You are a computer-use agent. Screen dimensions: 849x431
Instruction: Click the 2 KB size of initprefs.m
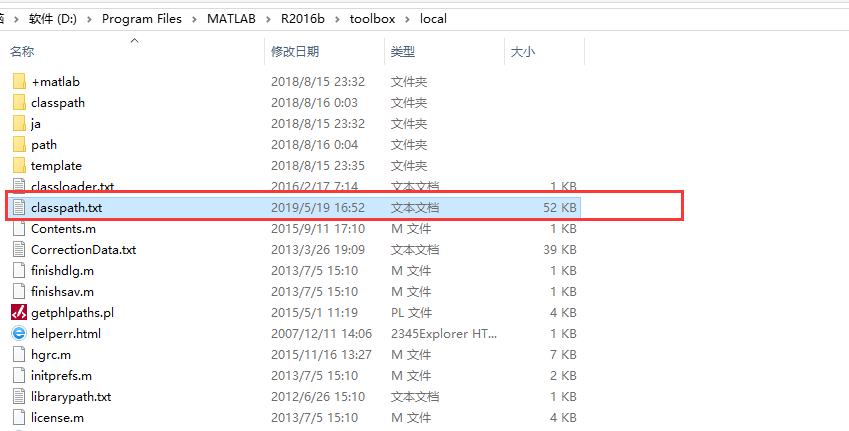point(564,376)
